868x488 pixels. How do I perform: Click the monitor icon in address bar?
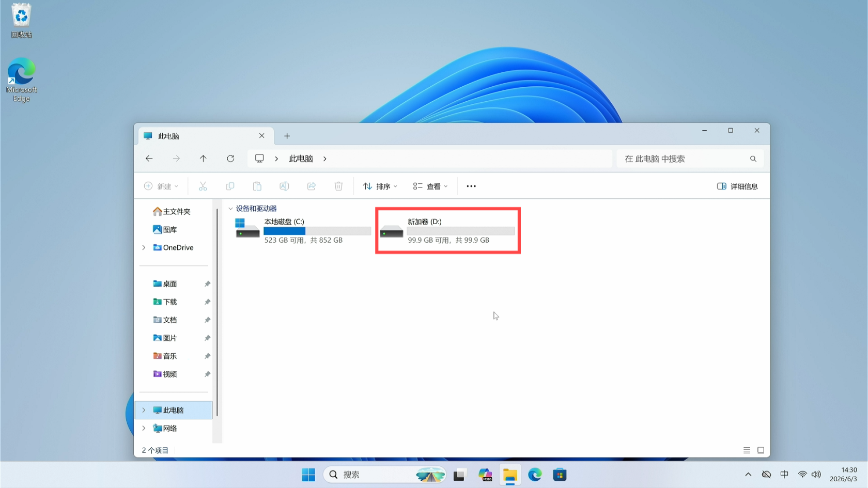pyautogui.click(x=259, y=159)
